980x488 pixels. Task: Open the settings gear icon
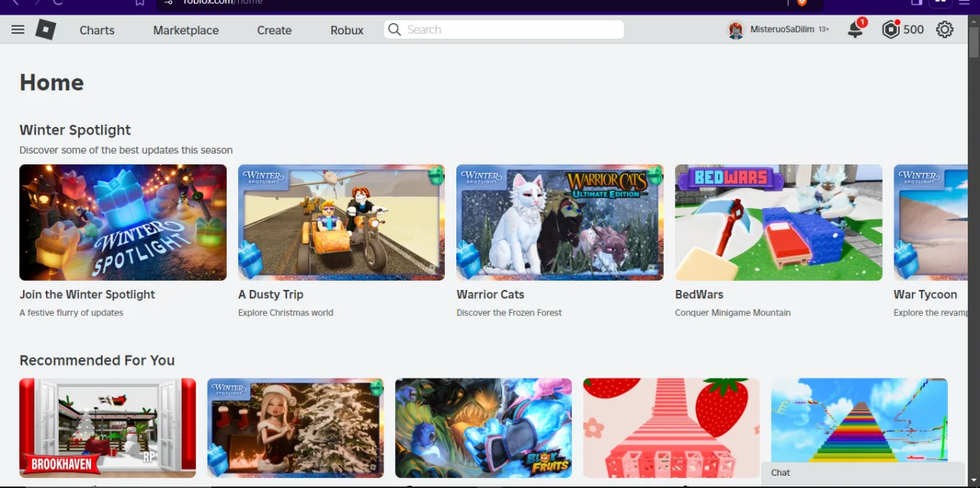pyautogui.click(x=945, y=30)
